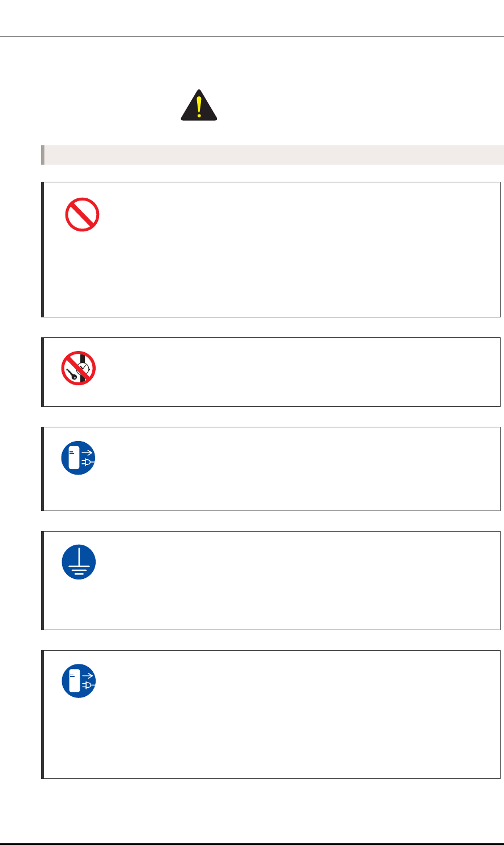The height and width of the screenshot is (845, 504).
Task: Select the first blue unplug power cord icon
Action: [79, 458]
